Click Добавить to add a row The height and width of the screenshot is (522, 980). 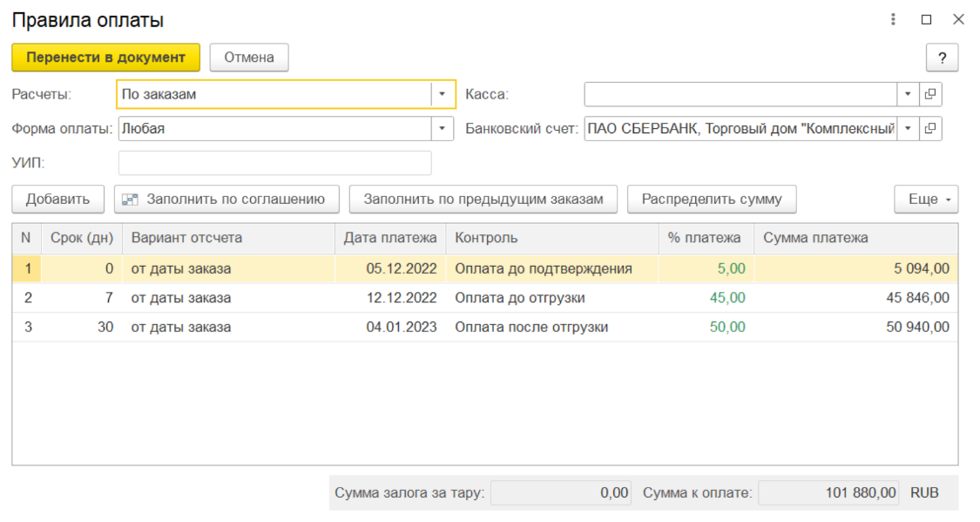click(57, 200)
